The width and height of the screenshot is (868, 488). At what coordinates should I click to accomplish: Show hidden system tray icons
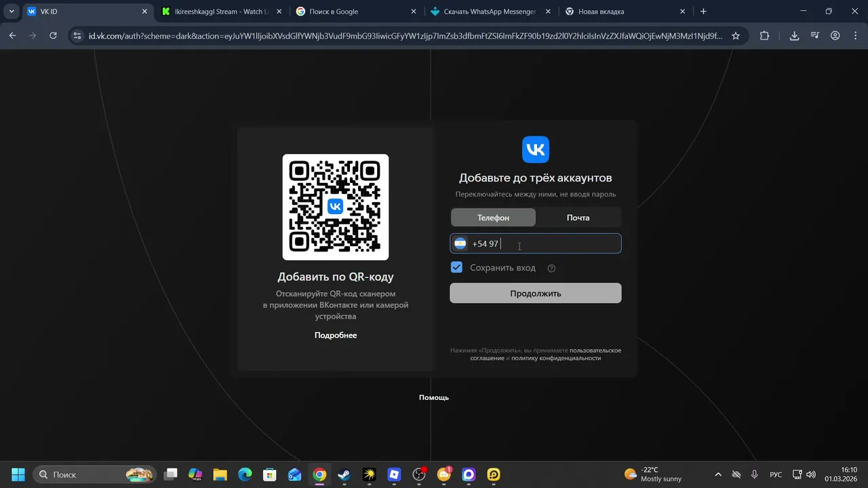click(718, 474)
